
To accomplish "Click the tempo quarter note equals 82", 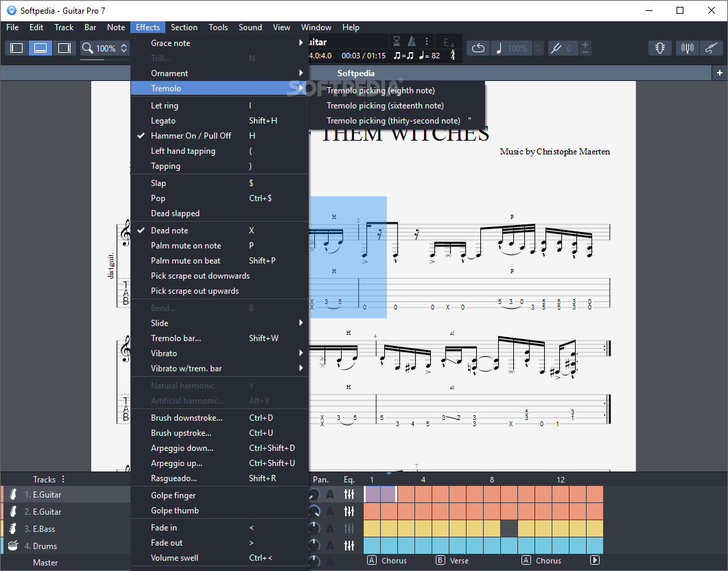I will tap(430, 56).
